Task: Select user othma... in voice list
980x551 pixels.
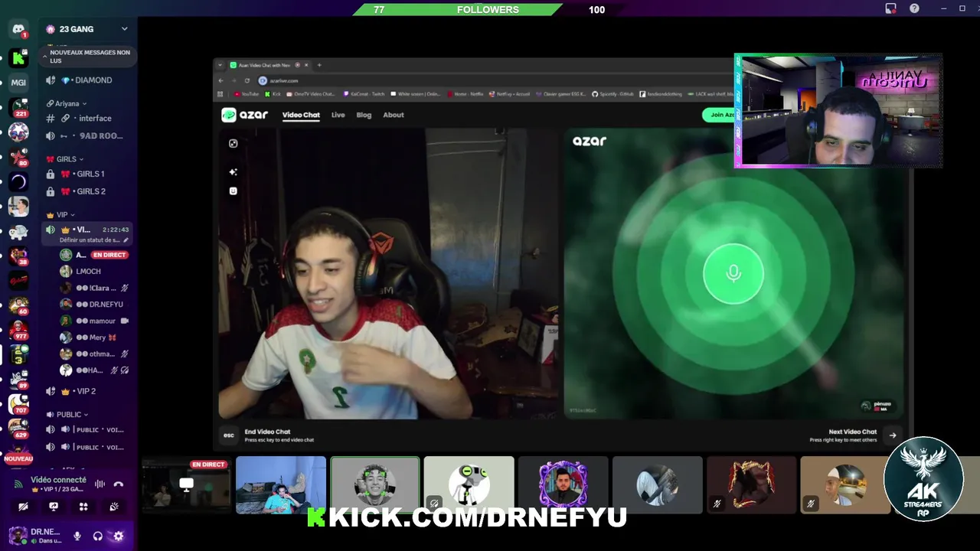Action: pyautogui.click(x=93, y=354)
